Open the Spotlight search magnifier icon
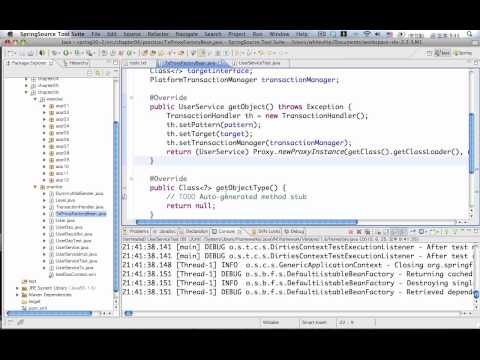Image resolution: width=480 pixels, height=360 pixels. coord(470,34)
